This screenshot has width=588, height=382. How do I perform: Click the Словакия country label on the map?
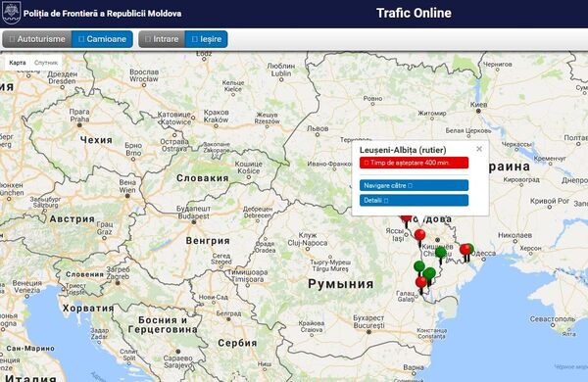coord(203,178)
